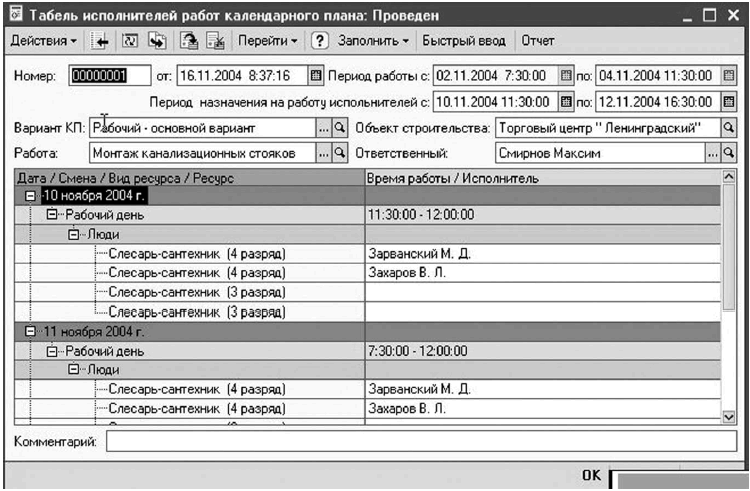The height and width of the screenshot is (491, 750).
Task: Click the first toolbar icon after Действия
Action: point(101,41)
